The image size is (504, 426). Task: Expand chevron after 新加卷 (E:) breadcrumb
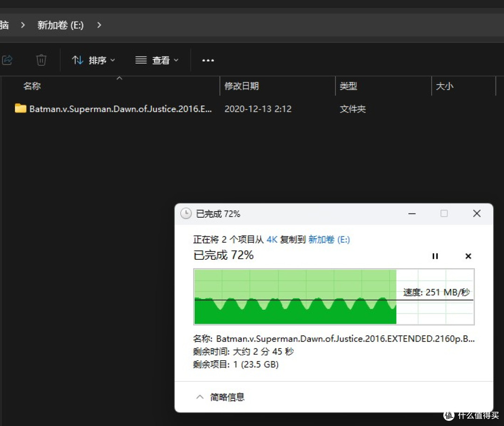click(x=99, y=25)
